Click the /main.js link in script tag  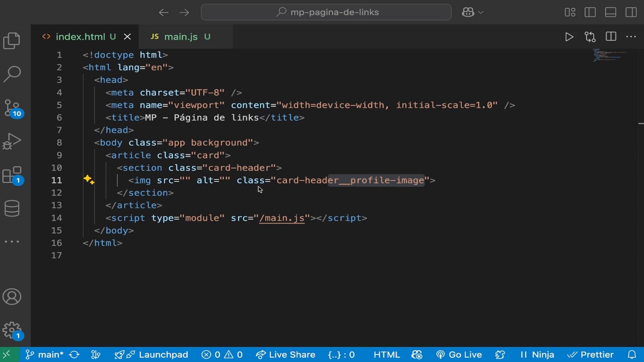click(282, 218)
